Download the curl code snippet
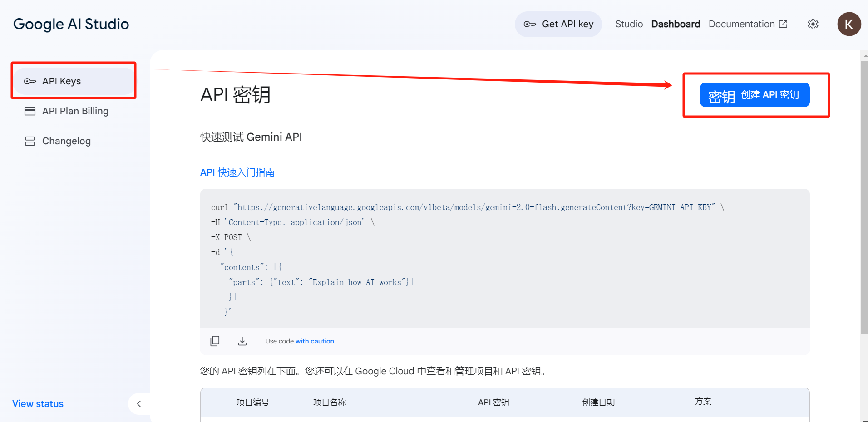 (x=242, y=341)
